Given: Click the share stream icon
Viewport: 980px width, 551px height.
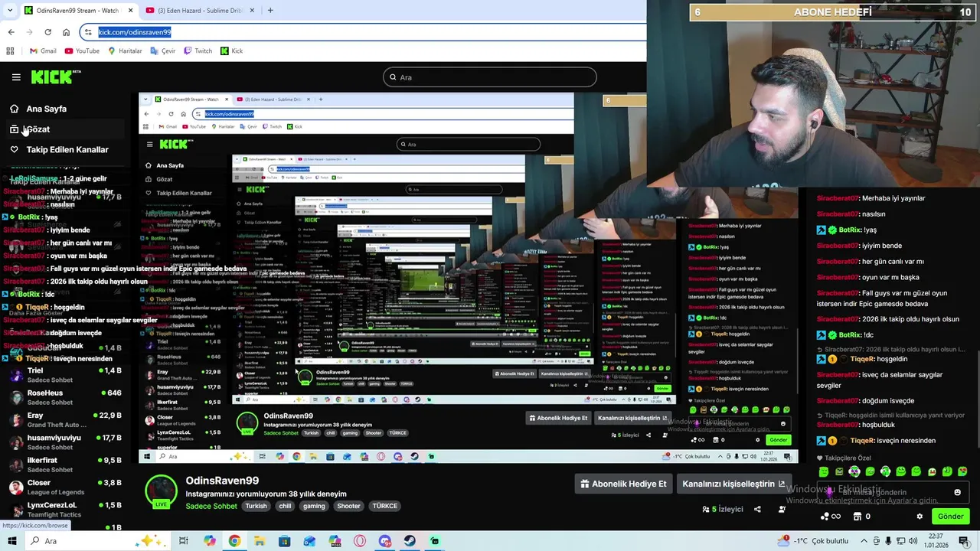Looking at the screenshot, I should (x=757, y=509).
